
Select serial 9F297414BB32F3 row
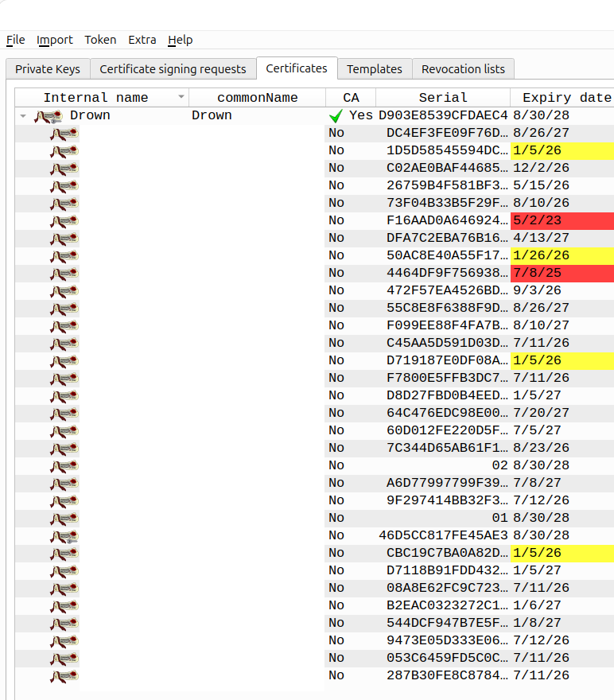pyautogui.click(x=315, y=500)
